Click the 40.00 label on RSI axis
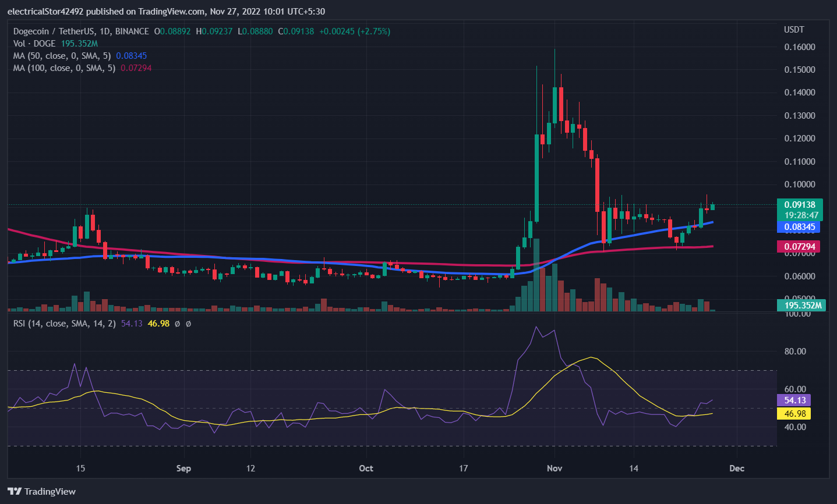 [x=795, y=427]
